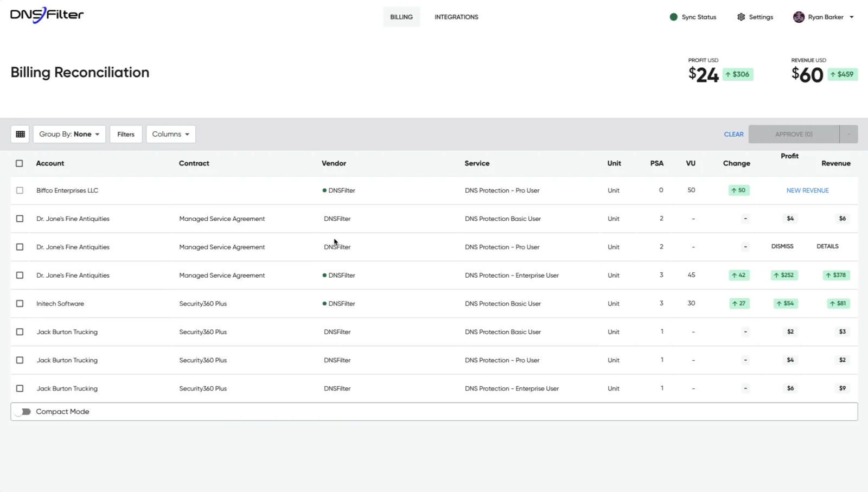868x492 pixels.
Task: Click the profit change $306 badge
Action: click(x=738, y=74)
